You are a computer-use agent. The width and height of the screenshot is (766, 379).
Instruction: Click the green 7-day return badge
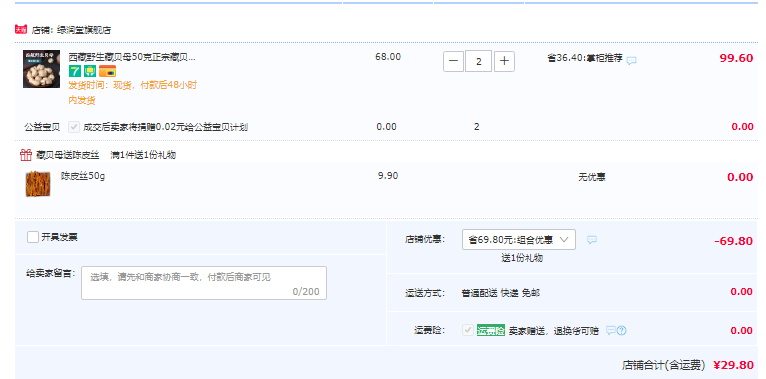(x=75, y=71)
